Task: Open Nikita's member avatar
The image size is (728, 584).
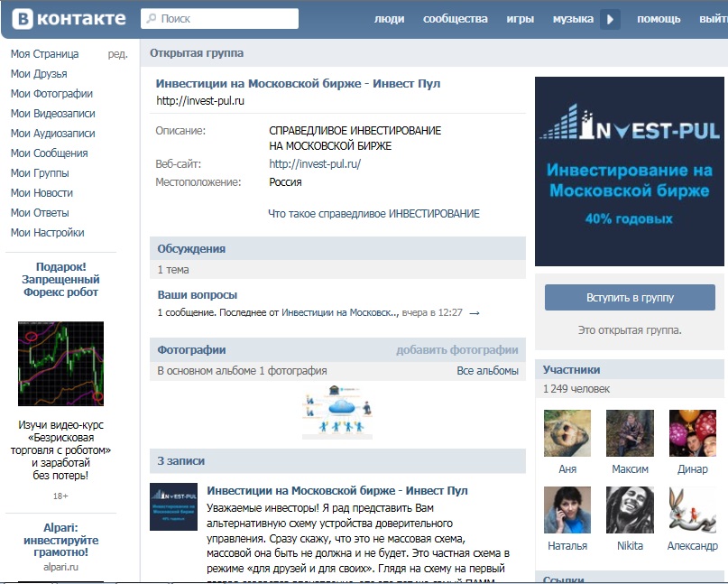Action: click(x=630, y=510)
